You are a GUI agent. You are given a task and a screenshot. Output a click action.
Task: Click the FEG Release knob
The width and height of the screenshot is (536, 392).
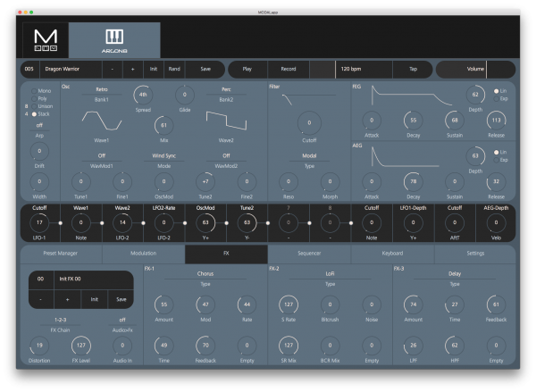496,121
